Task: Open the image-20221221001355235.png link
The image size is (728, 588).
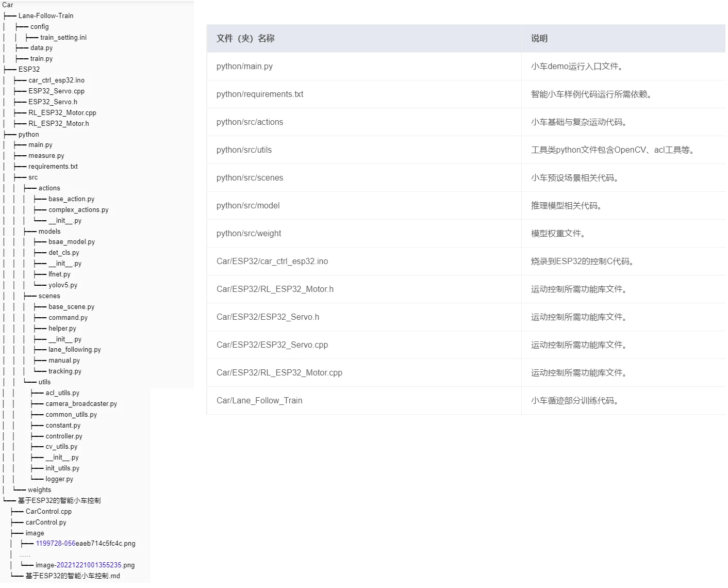Action: pyautogui.click(x=85, y=565)
